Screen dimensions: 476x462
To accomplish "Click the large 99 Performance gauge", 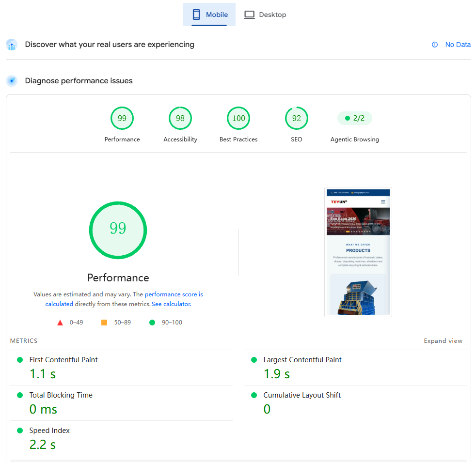I will pyautogui.click(x=118, y=230).
